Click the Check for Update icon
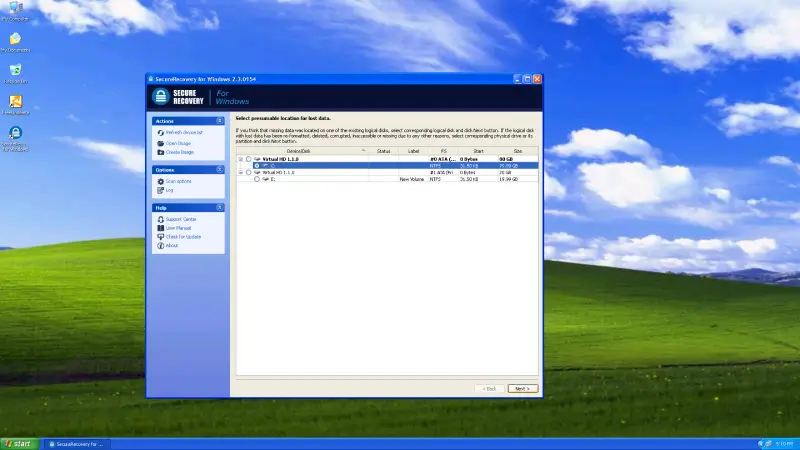 click(160, 237)
